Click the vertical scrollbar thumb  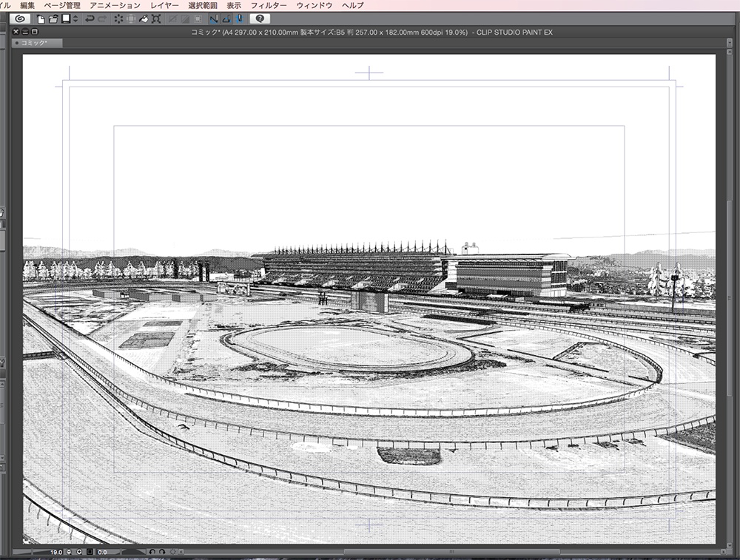pyautogui.click(x=730, y=298)
